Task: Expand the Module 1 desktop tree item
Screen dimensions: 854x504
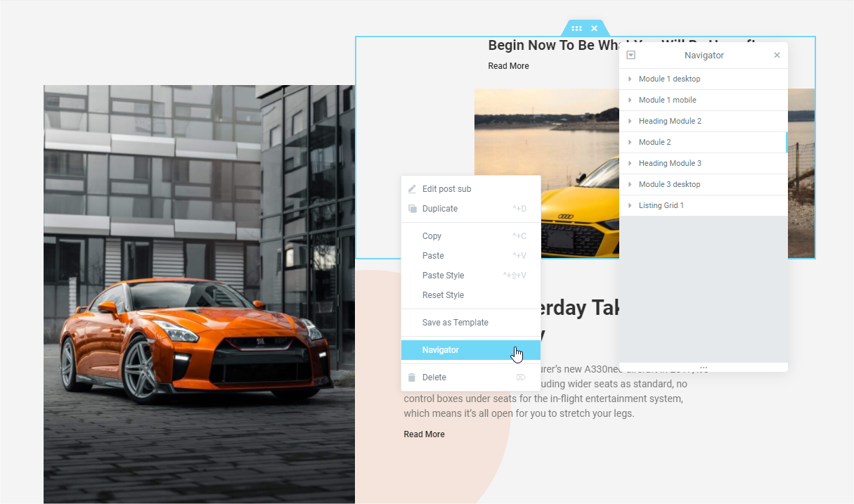Action: 630,79
